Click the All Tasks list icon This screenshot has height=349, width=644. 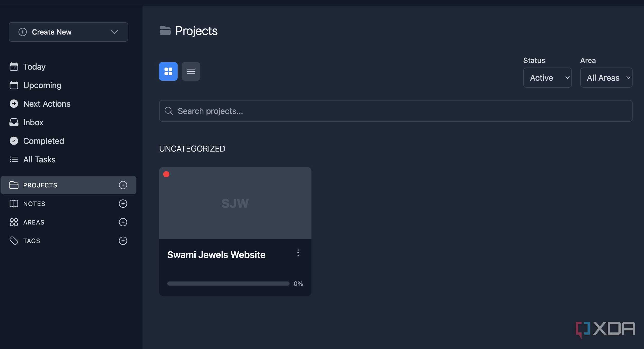point(14,160)
